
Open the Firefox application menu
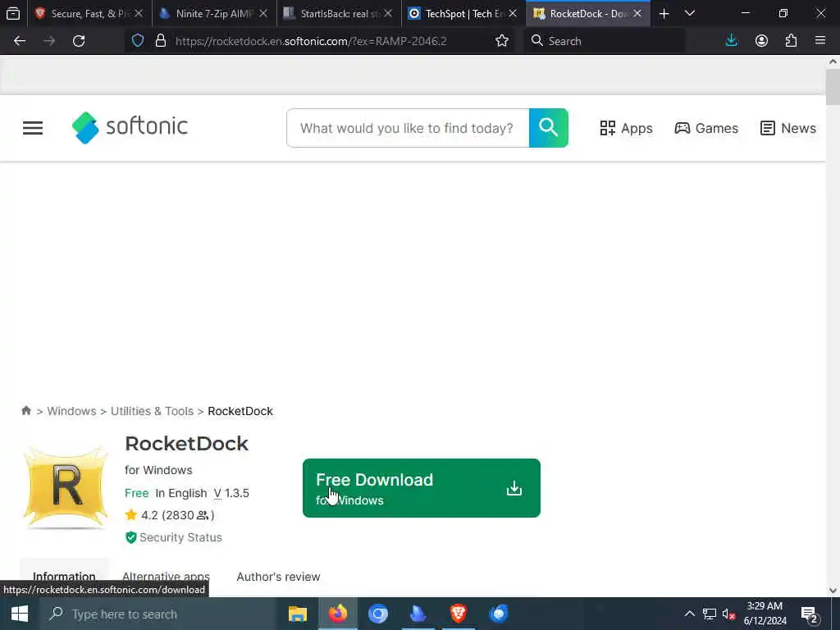(x=820, y=40)
